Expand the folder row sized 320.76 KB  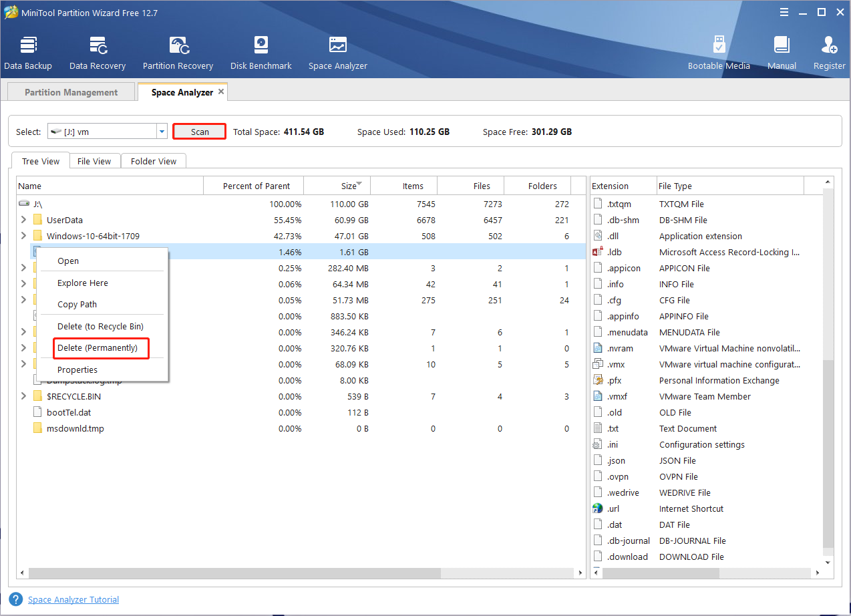pyautogui.click(x=23, y=347)
